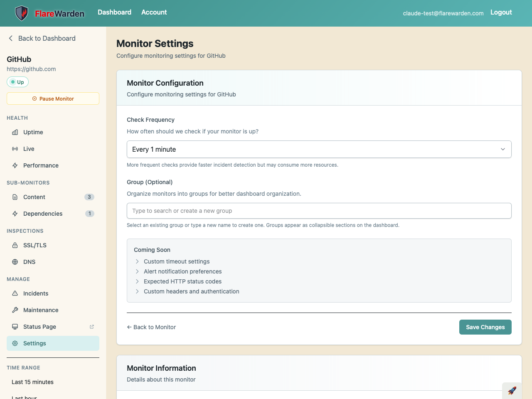Click Save Changes button
This screenshot has height=399, width=532.
(485, 327)
